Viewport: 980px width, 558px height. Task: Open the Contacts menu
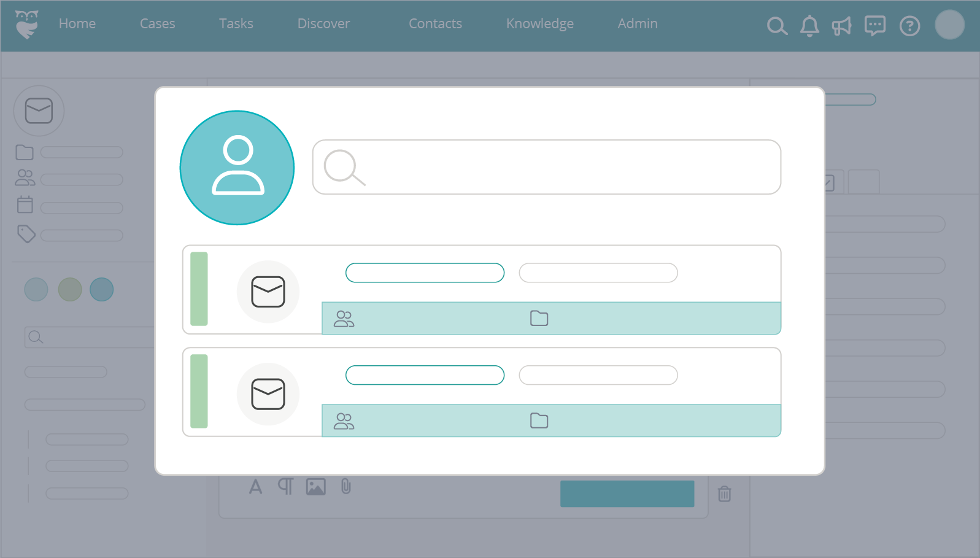(435, 24)
